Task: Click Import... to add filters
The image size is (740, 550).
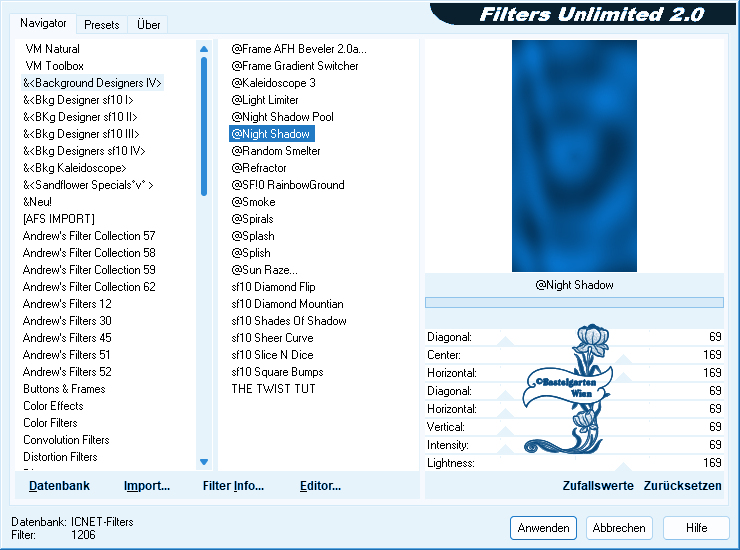Action: (x=147, y=486)
